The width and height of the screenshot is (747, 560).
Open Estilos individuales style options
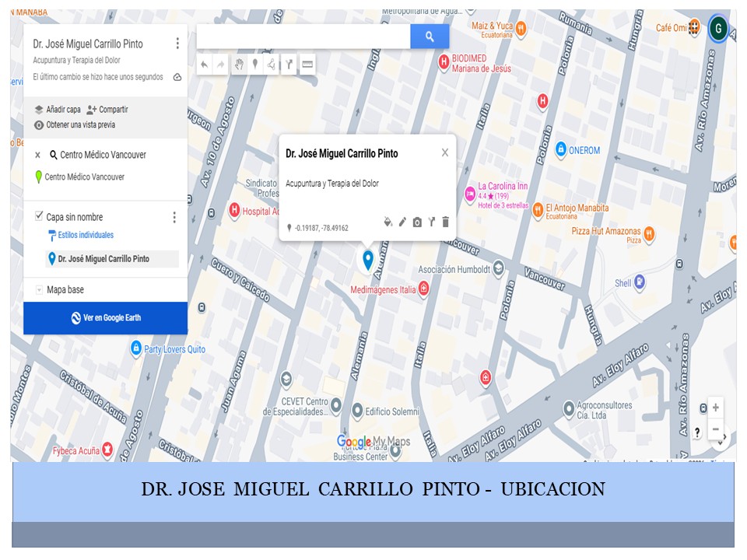[x=81, y=235]
